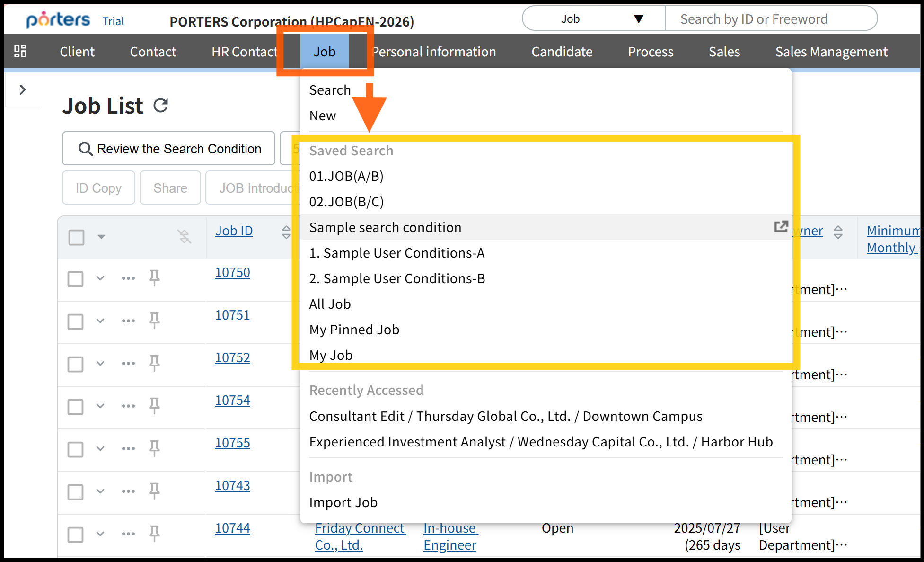Open Sample search condition in new window icon

[781, 227]
